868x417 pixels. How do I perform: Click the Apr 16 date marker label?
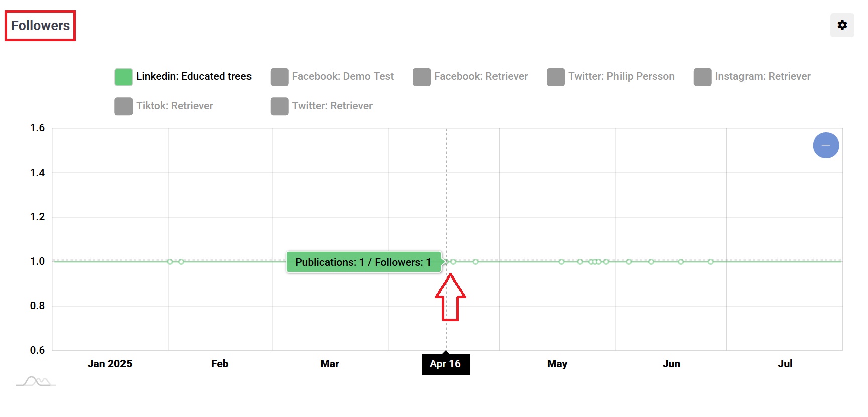[445, 364]
